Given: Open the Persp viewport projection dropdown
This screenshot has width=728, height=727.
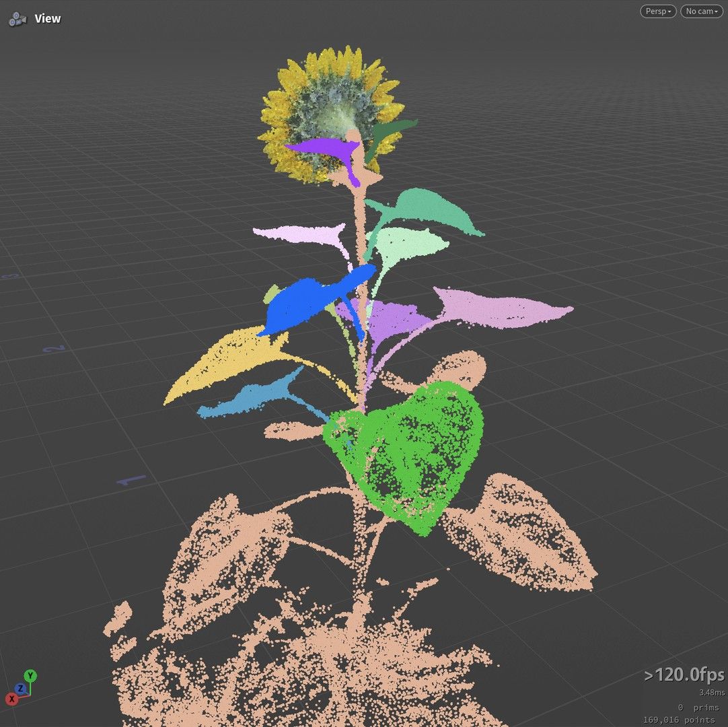Looking at the screenshot, I should 658,11.
